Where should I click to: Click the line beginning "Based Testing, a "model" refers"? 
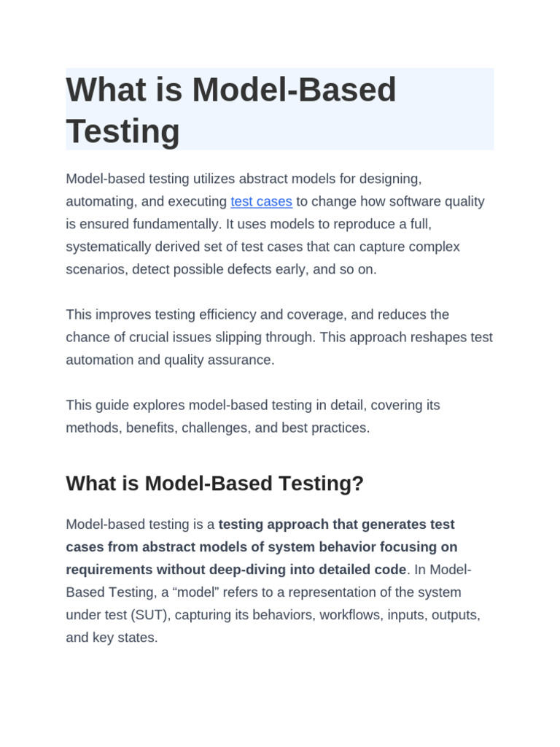[x=263, y=592]
